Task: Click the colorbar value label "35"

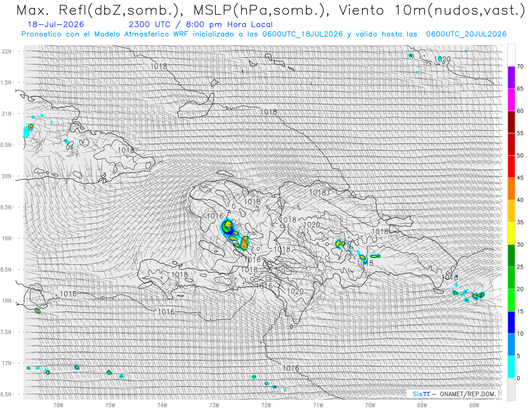Action: tap(520, 222)
